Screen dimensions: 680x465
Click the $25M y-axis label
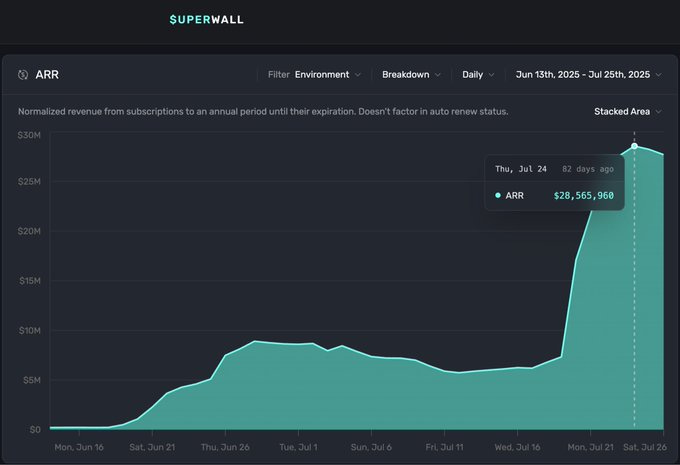29,181
